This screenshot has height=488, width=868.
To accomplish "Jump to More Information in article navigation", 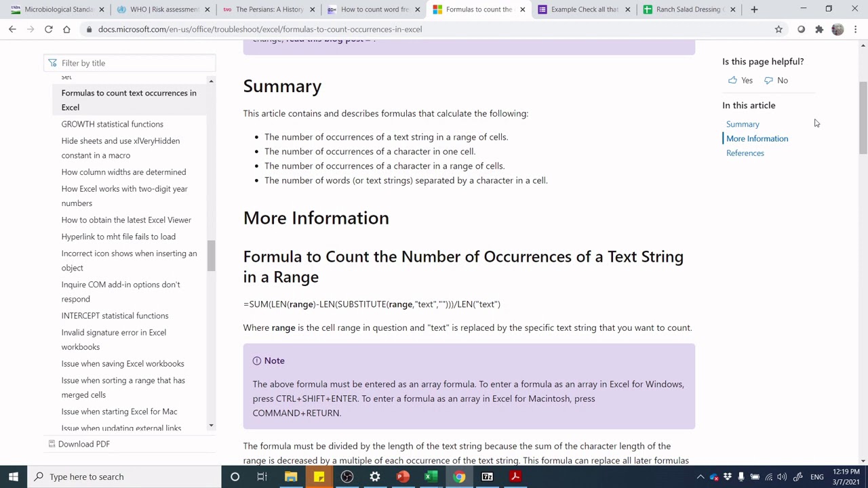I will point(757,138).
